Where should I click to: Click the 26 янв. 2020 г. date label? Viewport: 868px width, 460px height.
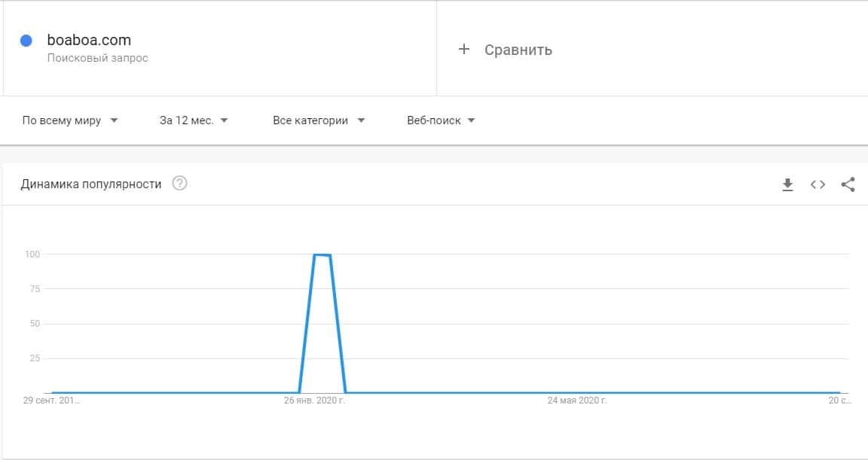[x=314, y=401]
